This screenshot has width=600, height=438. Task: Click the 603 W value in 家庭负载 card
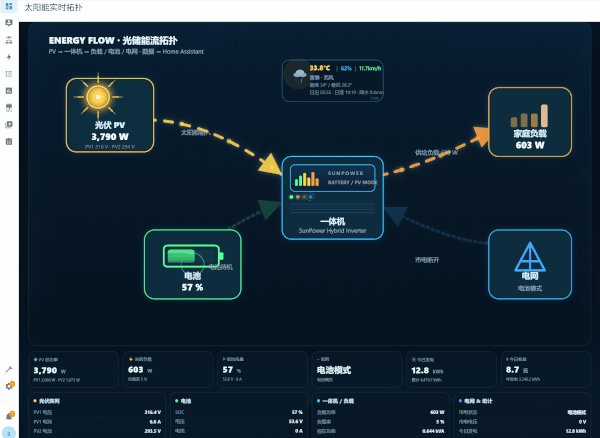pyautogui.click(x=530, y=145)
